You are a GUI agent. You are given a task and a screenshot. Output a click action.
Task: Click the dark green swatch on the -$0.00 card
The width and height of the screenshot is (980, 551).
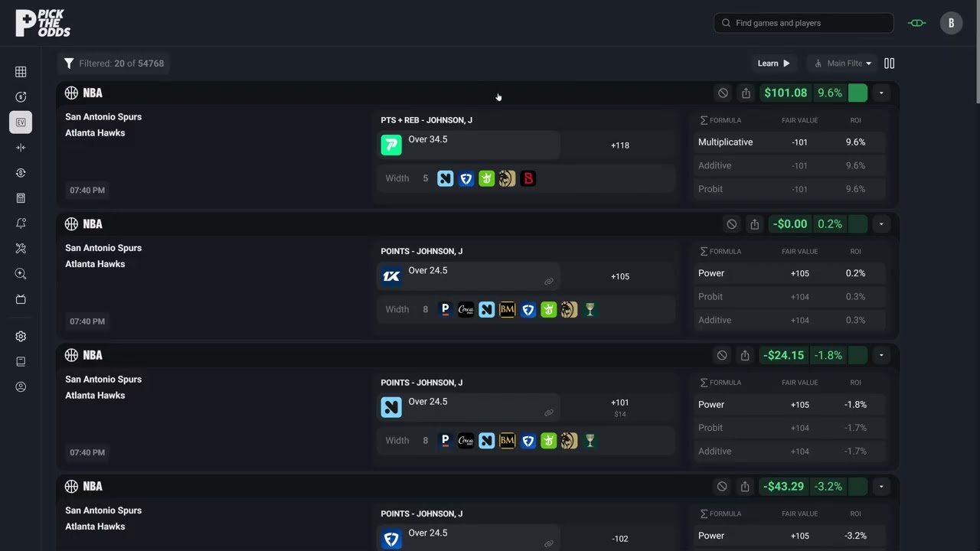pos(858,224)
